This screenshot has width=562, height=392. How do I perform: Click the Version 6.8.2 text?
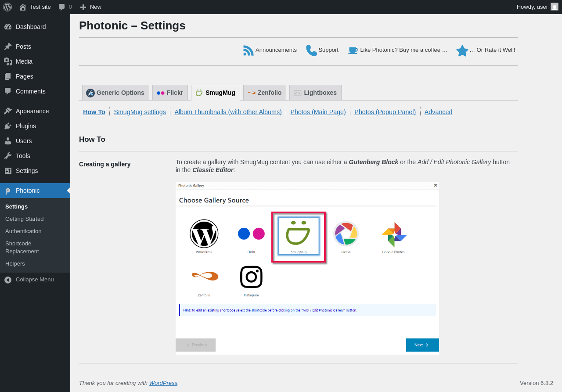(537, 383)
